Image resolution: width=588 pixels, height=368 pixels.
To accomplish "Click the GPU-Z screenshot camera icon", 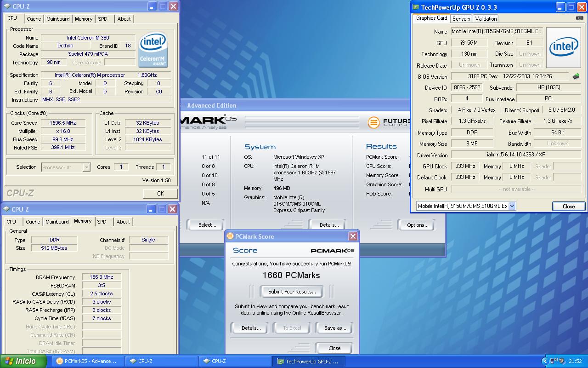I will click(579, 18).
